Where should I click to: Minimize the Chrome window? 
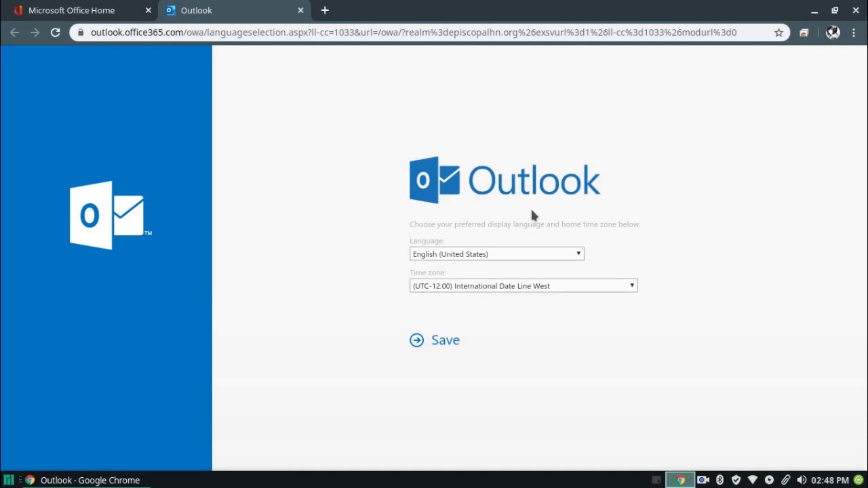[x=814, y=10]
